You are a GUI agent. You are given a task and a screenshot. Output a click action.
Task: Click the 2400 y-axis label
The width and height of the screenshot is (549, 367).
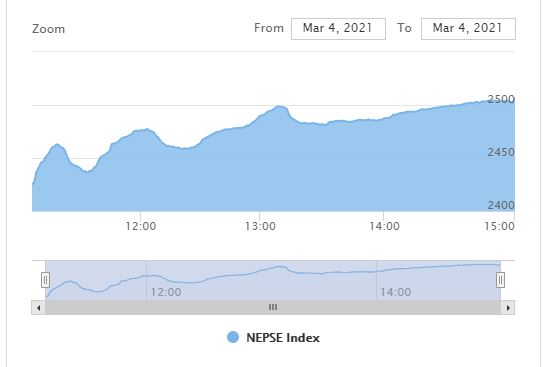(501, 205)
